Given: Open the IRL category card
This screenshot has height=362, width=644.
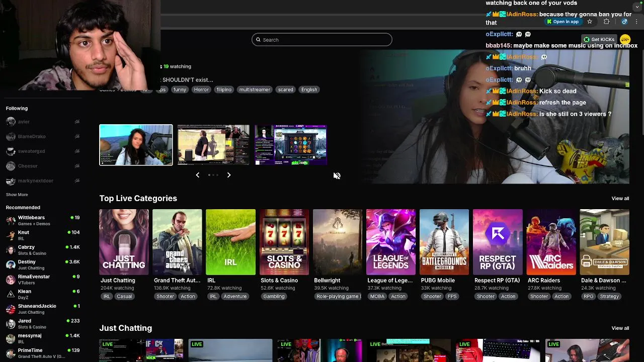Looking at the screenshot, I should pyautogui.click(x=230, y=242).
